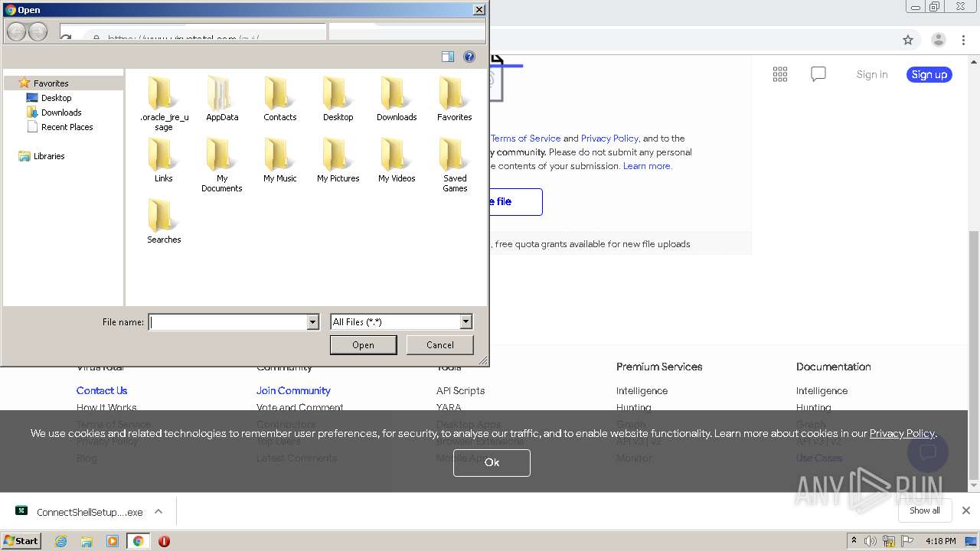The height and width of the screenshot is (551, 980).
Task: Click the Sign in link
Action: 872,74
